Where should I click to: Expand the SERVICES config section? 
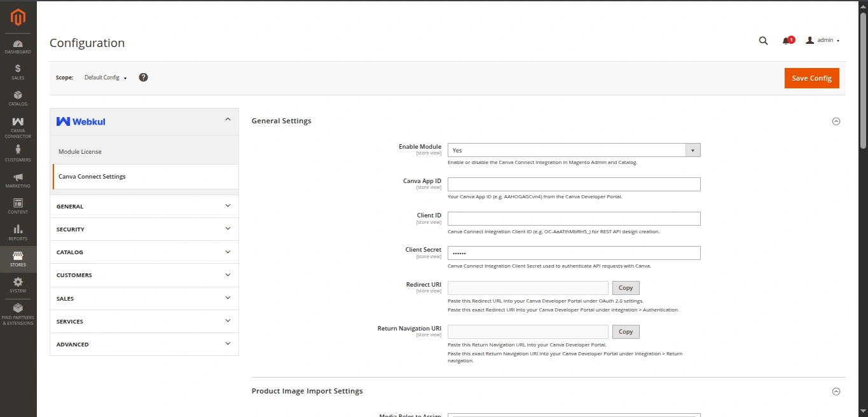click(144, 322)
